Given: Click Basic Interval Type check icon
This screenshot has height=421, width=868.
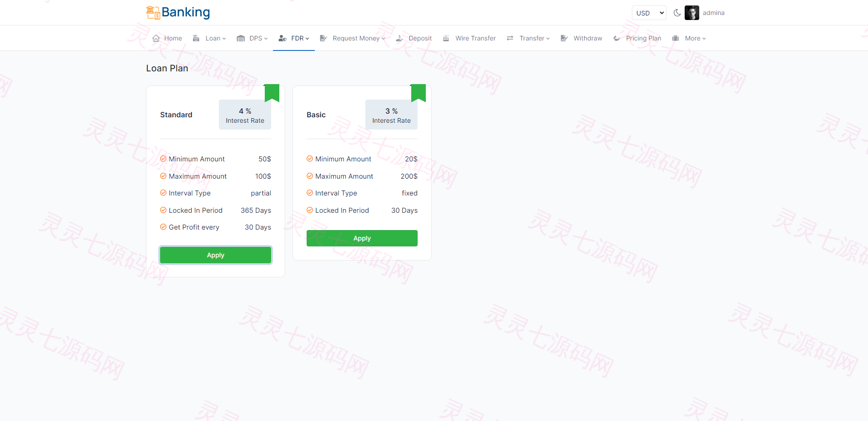Looking at the screenshot, I should click(310, 193).
